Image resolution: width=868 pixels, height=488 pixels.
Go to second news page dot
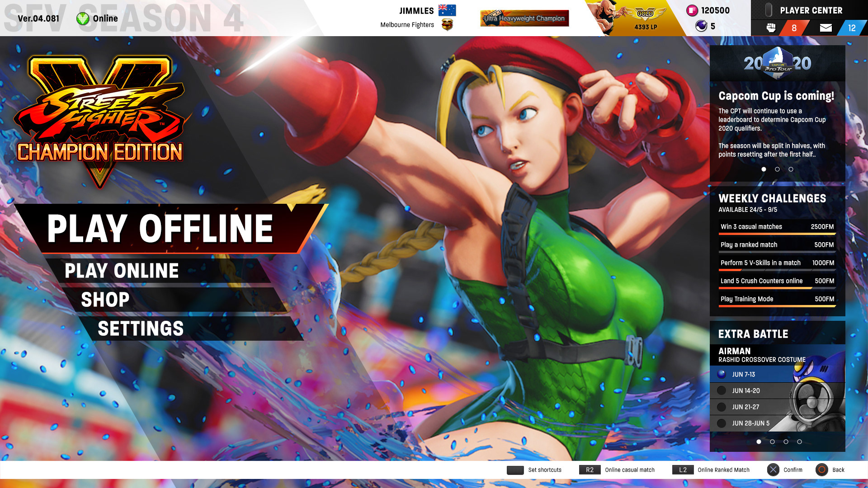point(777,169)
